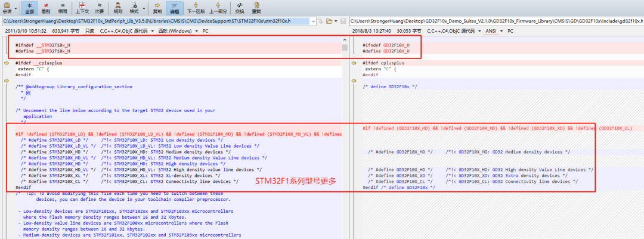Toggle 上下文 context display
Image resolution: width=644 pixels, height=239 pixels.
click(x=82, y=7)
